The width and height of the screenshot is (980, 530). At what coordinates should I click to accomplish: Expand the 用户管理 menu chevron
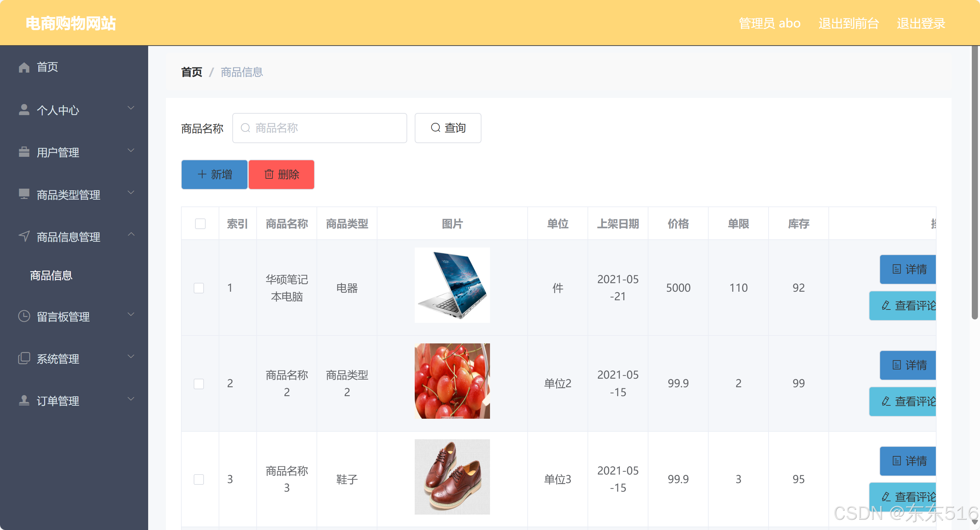131,150
